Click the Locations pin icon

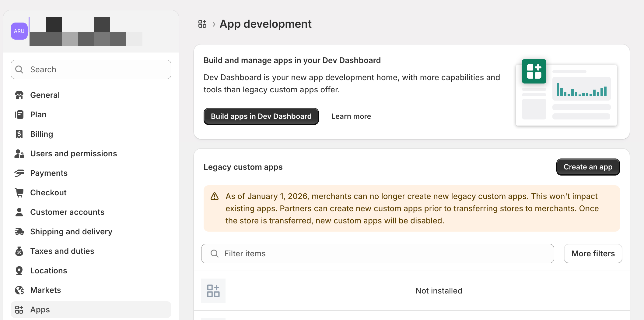coord(19,271)
